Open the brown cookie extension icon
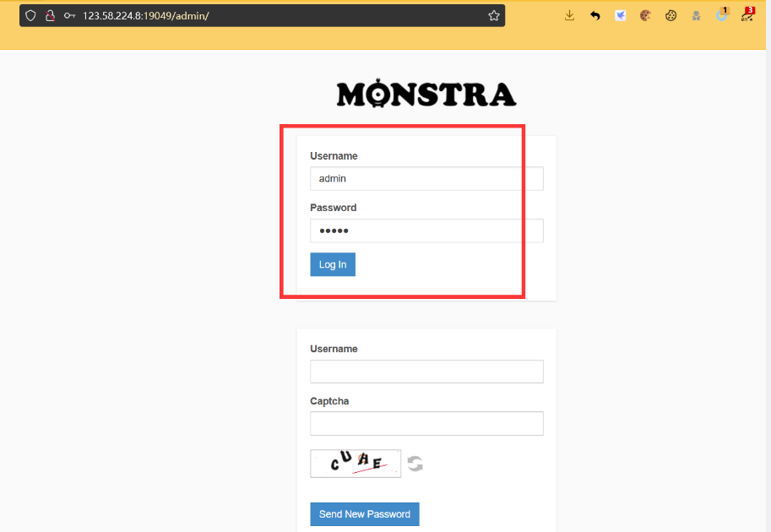 point(646,16)
